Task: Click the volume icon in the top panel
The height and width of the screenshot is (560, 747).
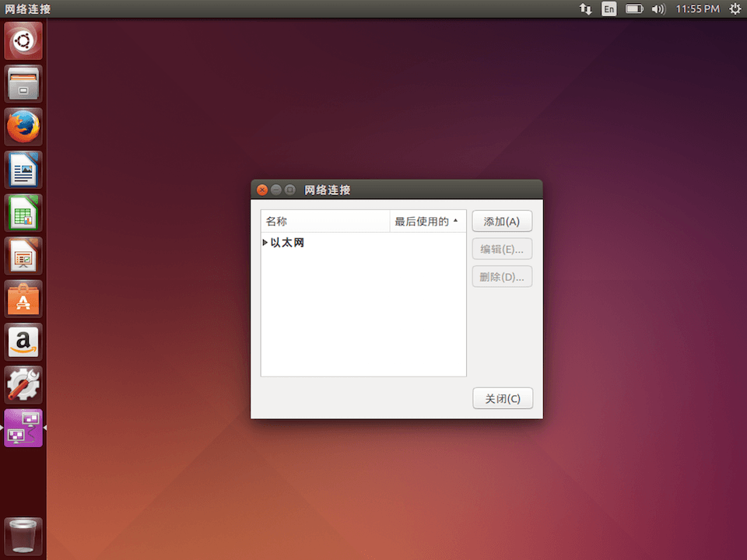Action: click(658, 9)
